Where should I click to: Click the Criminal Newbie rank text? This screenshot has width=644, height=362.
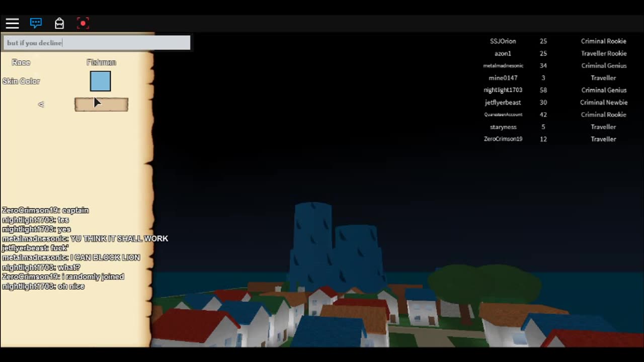[603, 102]
